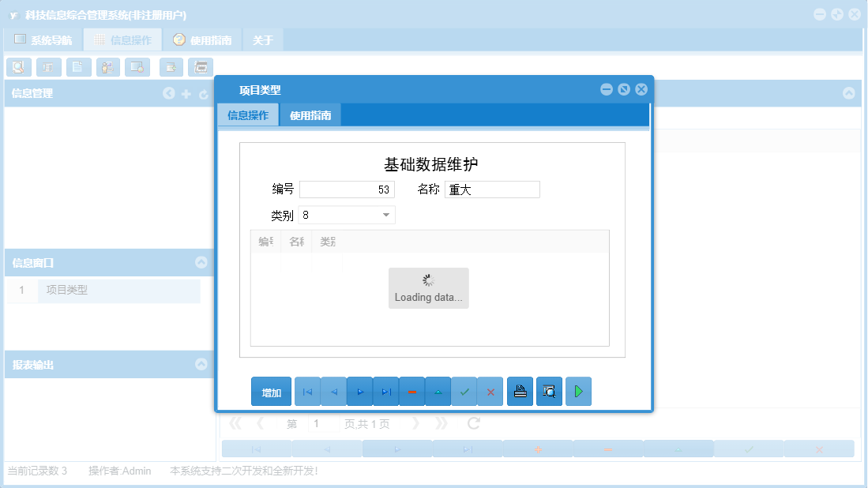The width and height of the screenshot is (868, 488).
Task: Collapse the 报表输出 panel
Action: point(203,364)
